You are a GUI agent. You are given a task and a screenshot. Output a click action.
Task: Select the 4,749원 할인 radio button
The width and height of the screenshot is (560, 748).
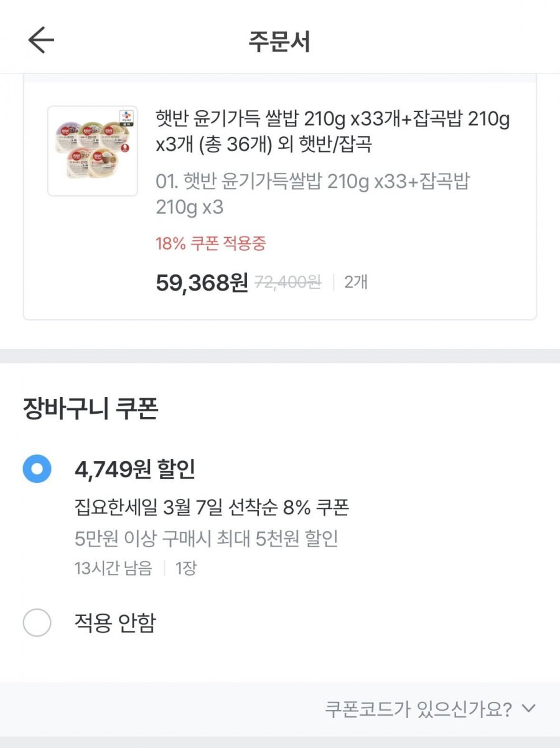37,469
